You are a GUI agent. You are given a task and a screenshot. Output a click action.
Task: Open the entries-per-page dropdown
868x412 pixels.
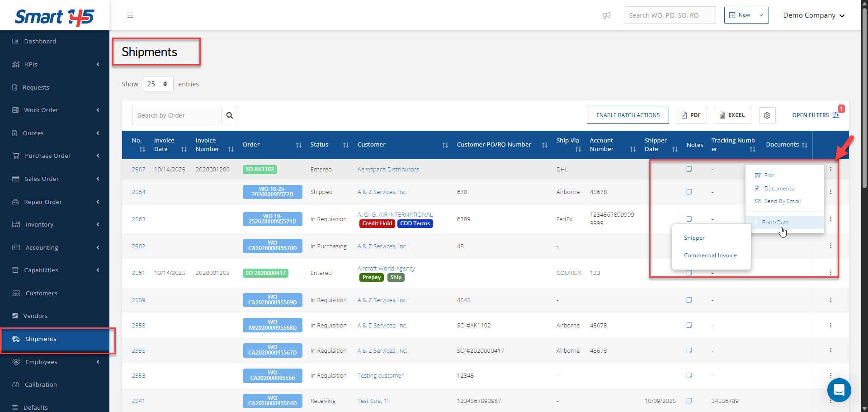pyautogui.click(x=158, y=84)
